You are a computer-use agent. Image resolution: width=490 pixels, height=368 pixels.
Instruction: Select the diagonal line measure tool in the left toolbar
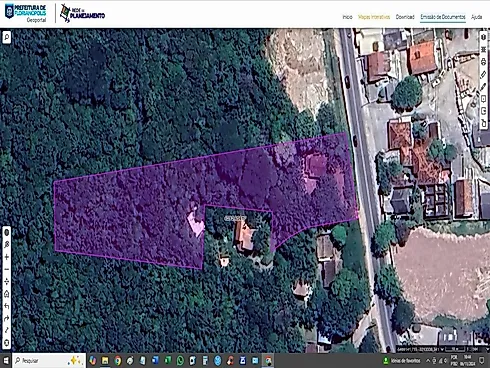(7, 330)
